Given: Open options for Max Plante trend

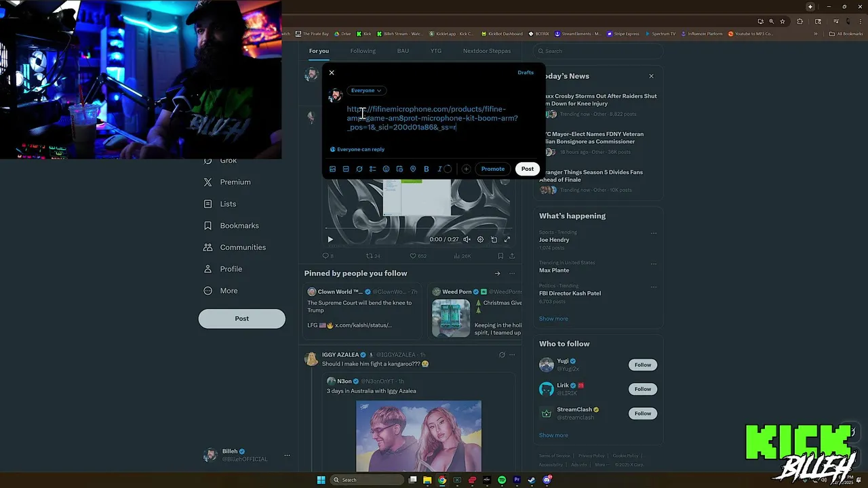Looking at the screenshot, I should [x=654, y=264].
